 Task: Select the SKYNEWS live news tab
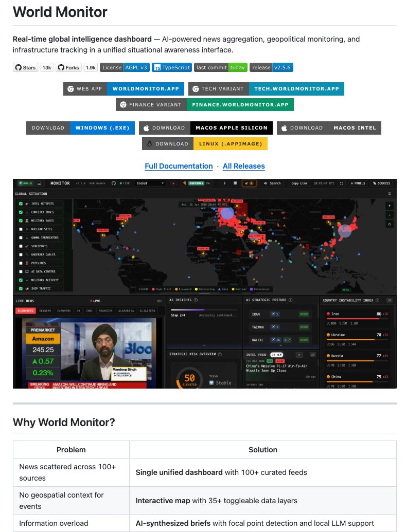(x=45, y=310)
